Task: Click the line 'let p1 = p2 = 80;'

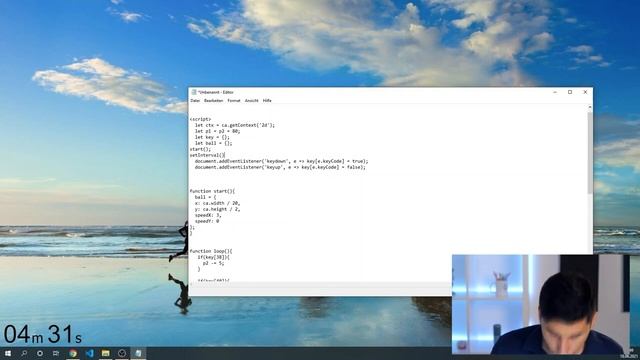Action: click(217, 131)
